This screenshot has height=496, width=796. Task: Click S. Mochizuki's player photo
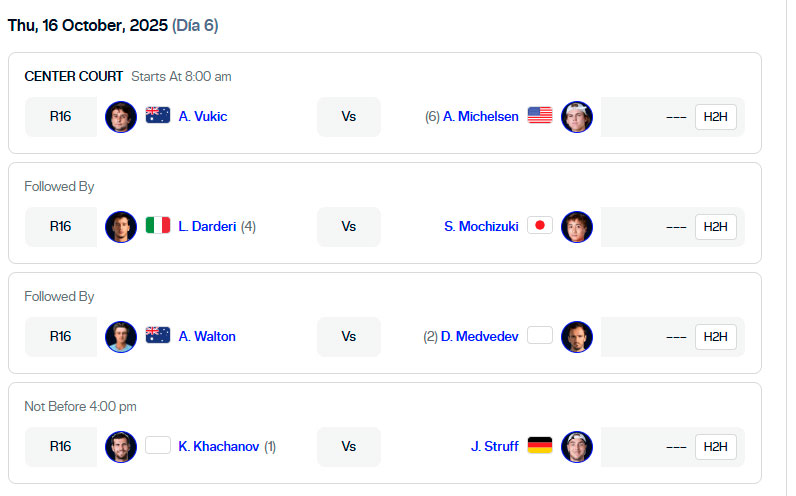click(577, 227)
